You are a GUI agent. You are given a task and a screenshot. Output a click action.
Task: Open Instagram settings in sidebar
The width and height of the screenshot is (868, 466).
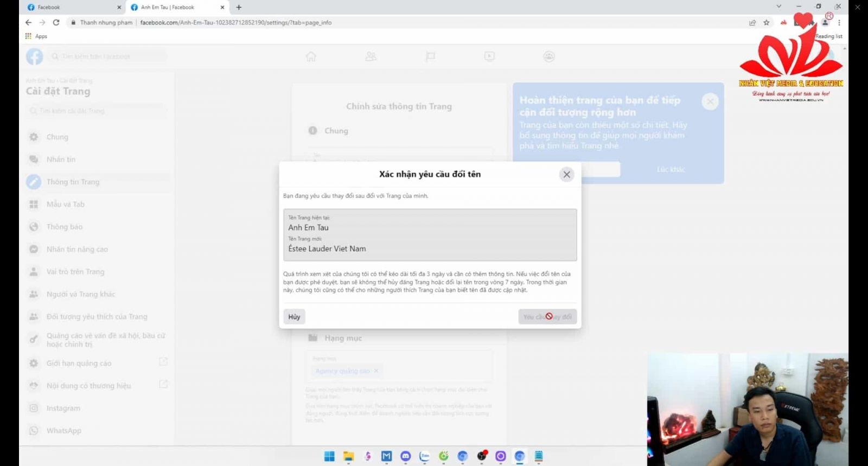[x=98, y=408]
